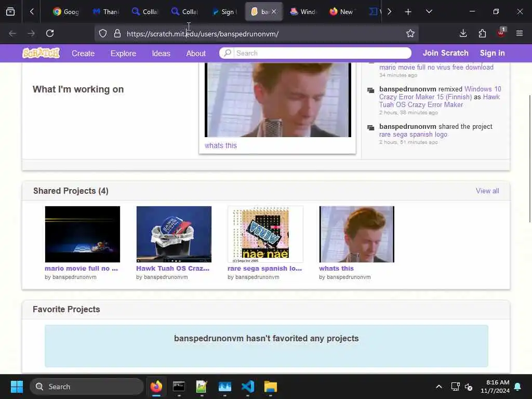Open tracking protection shield icon

[103, 34]
